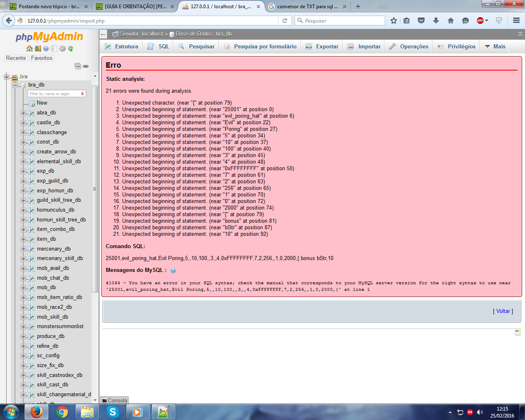Viewport: 525px width, 420px height.
Task: Click the Windows Start button
Action: 11,411
